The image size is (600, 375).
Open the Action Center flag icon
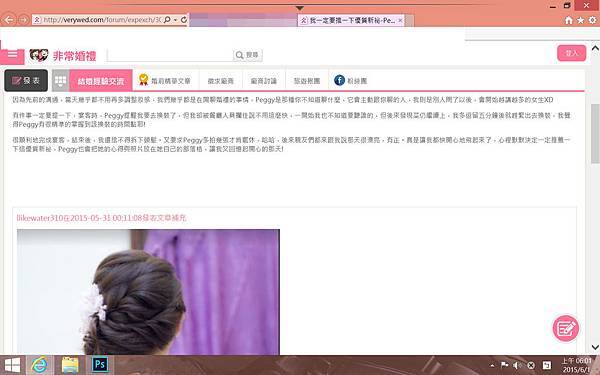coord(504,365)
